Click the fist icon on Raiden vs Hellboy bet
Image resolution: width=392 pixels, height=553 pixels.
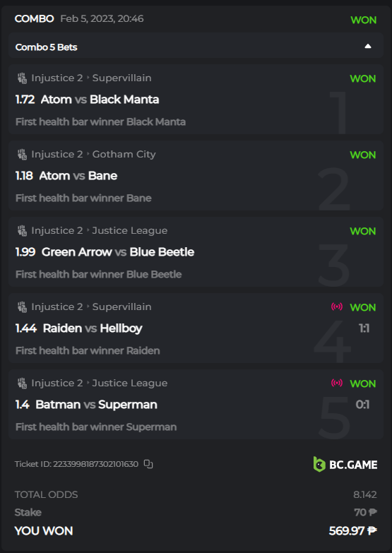pyautogui.click(x=22, y=307)
